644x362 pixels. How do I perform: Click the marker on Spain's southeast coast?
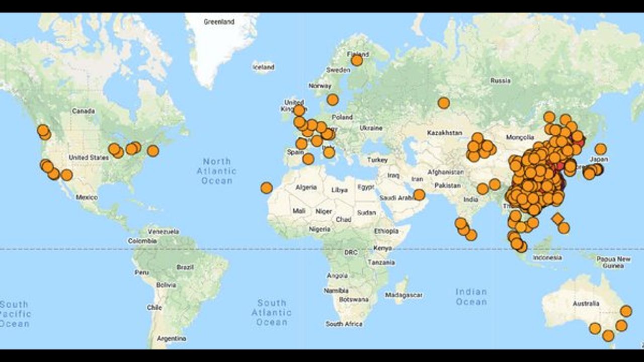click(x=308, y=159)
